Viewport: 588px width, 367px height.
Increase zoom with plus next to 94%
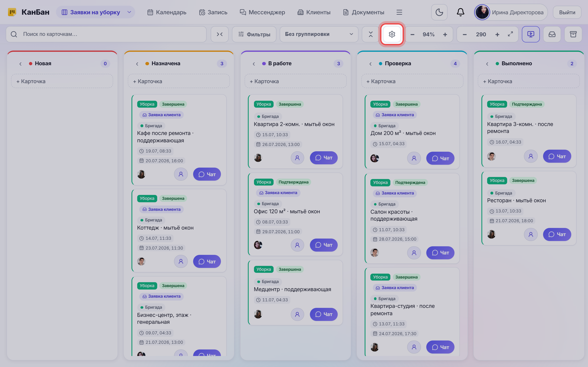coord(445,34)
